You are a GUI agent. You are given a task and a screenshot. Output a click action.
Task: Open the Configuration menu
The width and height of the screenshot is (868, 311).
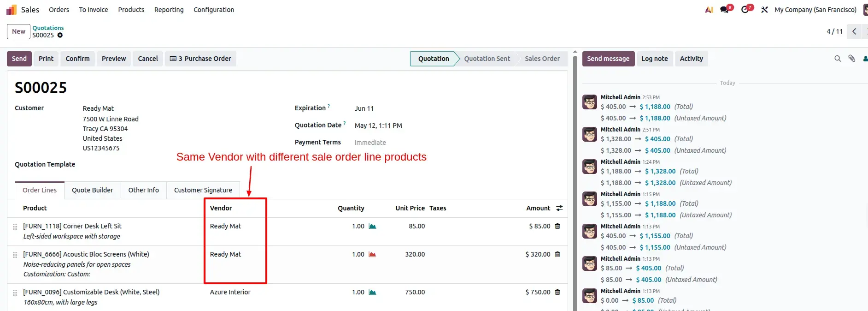[x=214, y=10]
